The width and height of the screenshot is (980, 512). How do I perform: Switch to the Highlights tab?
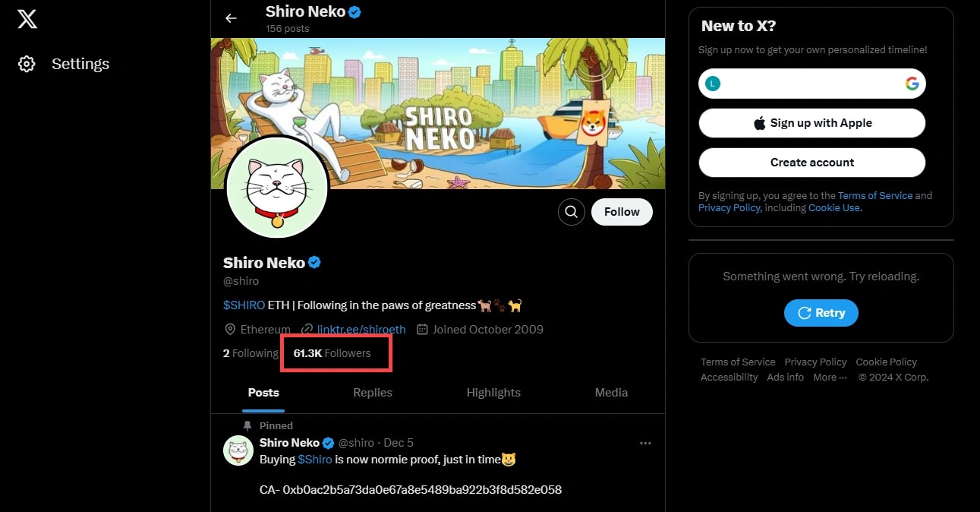(493, 393)
